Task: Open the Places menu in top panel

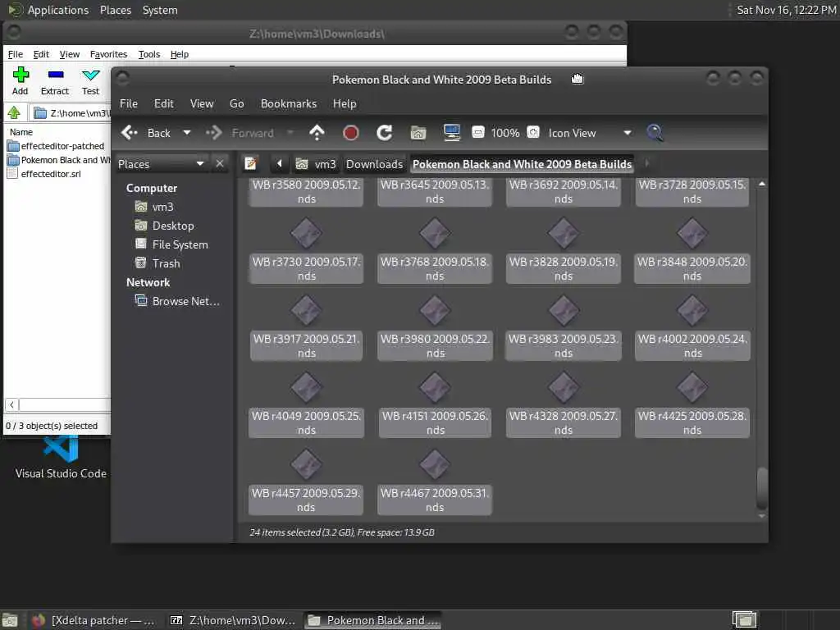Action: click(x=116, y=10)
